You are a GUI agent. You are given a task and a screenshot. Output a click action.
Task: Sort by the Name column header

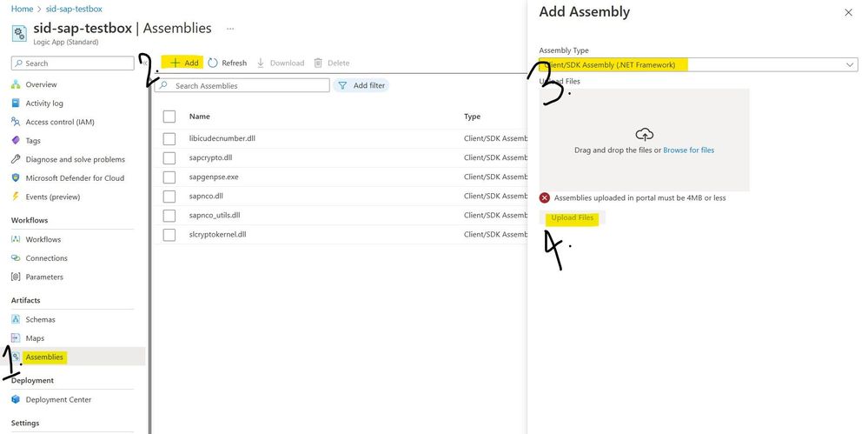coord(199,117)
